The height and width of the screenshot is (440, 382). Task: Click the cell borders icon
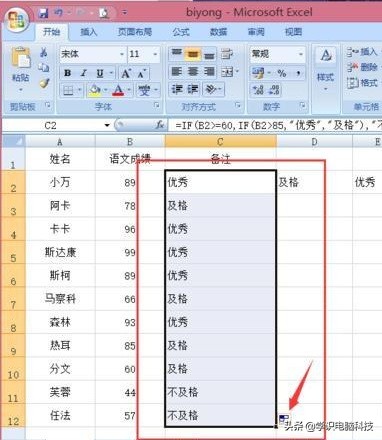click(x=68, y=90)
